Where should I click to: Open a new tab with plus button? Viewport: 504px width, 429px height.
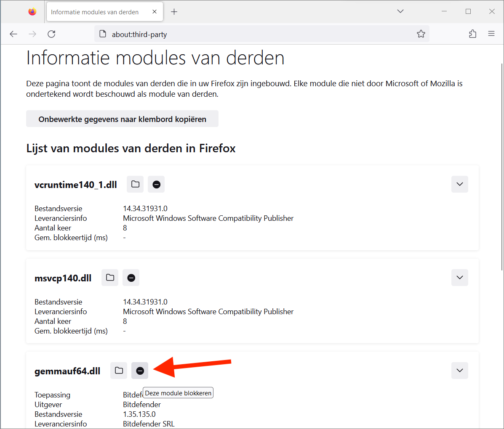(174, 12)
